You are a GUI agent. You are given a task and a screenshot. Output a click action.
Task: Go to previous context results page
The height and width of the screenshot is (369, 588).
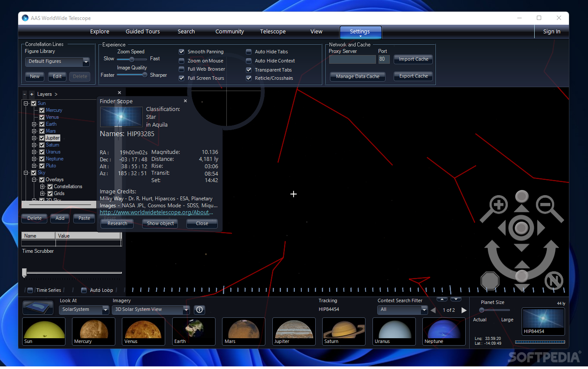click(433, 310)
